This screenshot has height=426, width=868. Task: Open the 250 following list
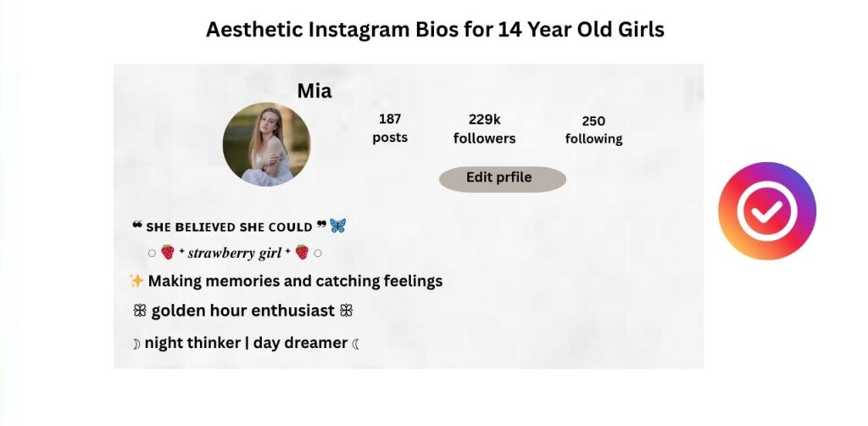[593, 130]
